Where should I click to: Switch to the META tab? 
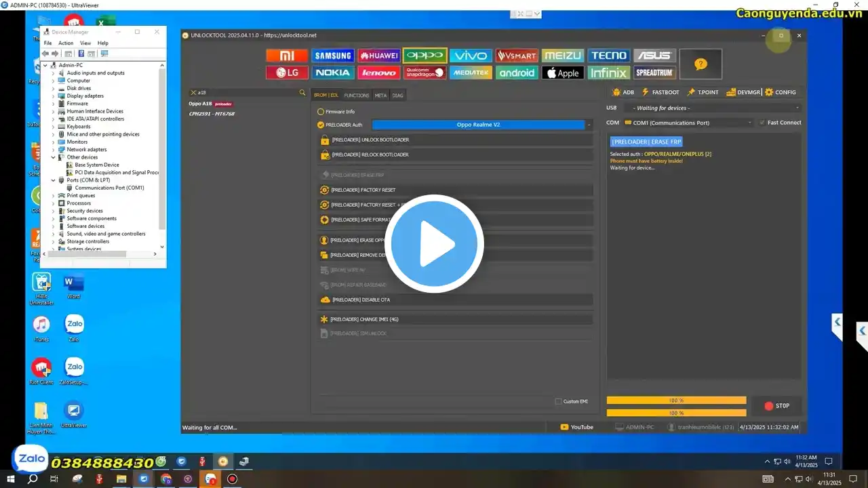click(380, 96)
